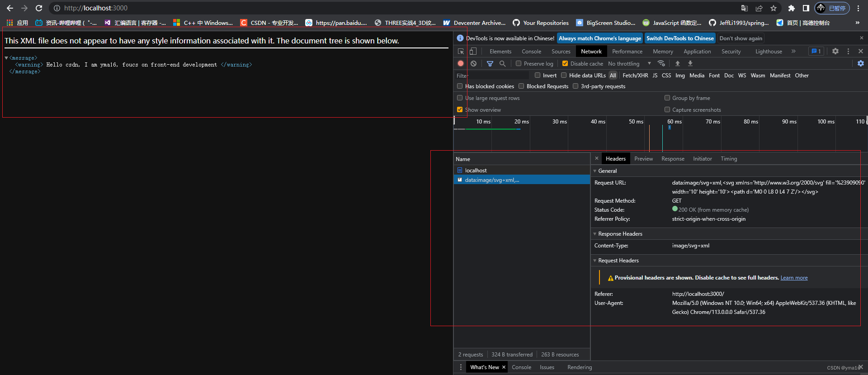The image size is (868, 375).
Task: Click Don't show again
Action: coord(741,38)
